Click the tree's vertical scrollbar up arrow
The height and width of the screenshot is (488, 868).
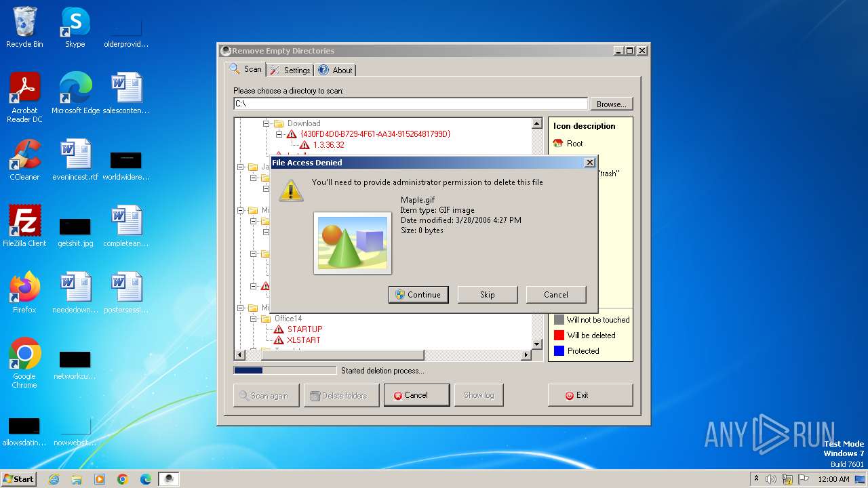(x=537, y=124)
